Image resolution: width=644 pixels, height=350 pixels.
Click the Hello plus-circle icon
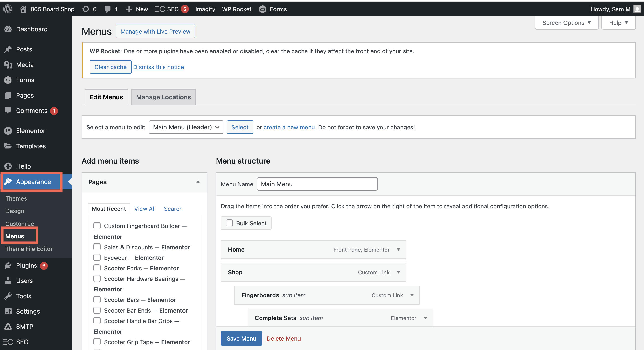(x=8, y=166)
